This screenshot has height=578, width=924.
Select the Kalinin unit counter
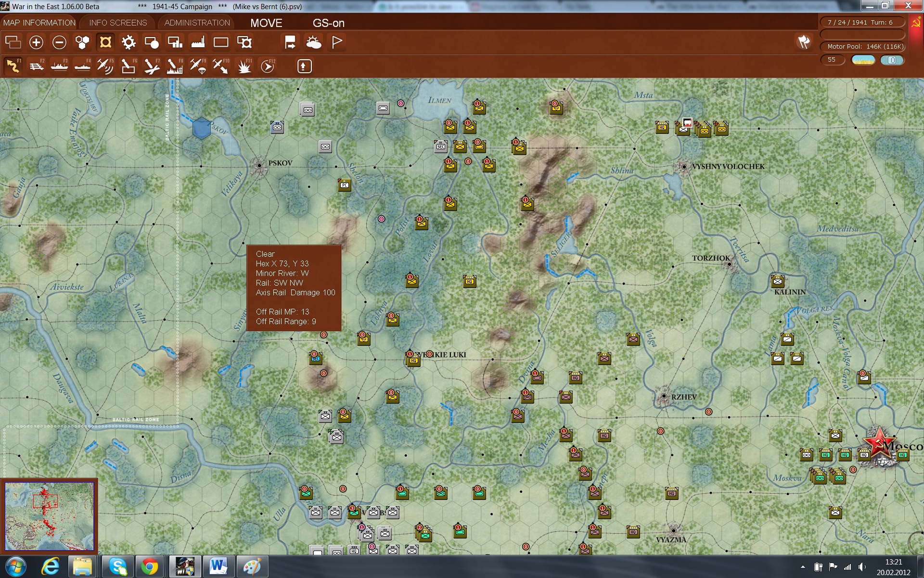pos(778,281)
